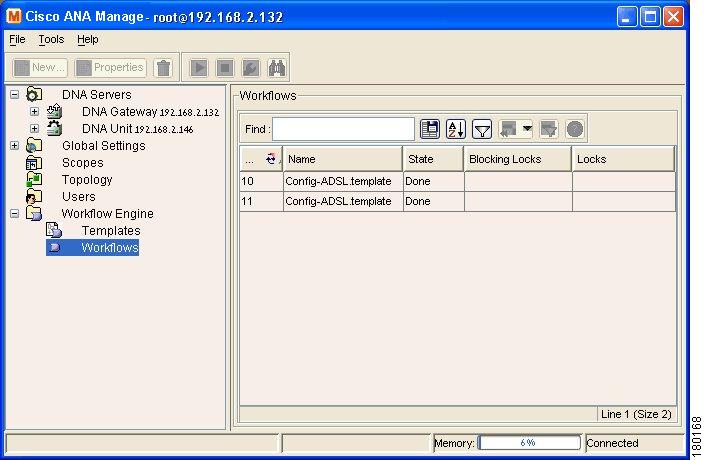
Task: Open the Properties toolbar button
Action: click(110, 68)
